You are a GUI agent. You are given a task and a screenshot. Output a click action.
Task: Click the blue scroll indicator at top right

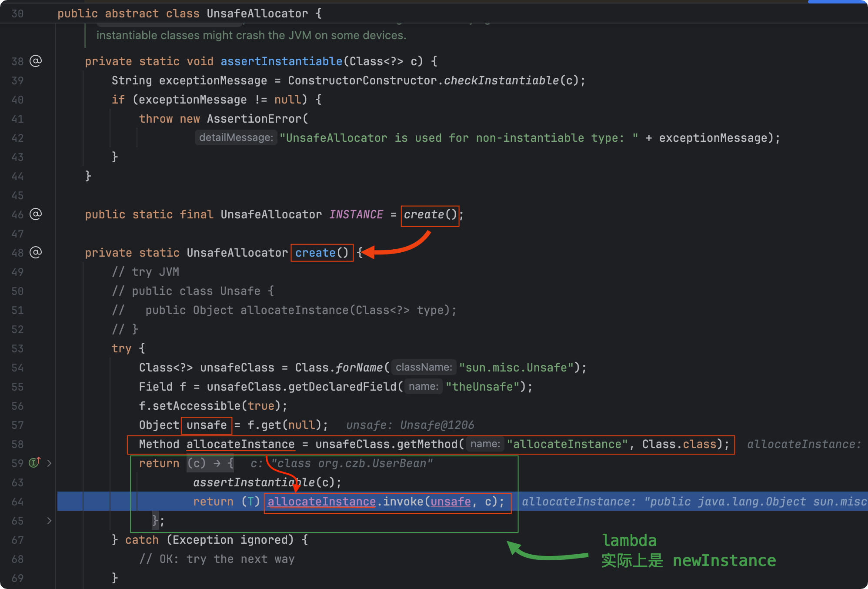click(x=837, y=2)
